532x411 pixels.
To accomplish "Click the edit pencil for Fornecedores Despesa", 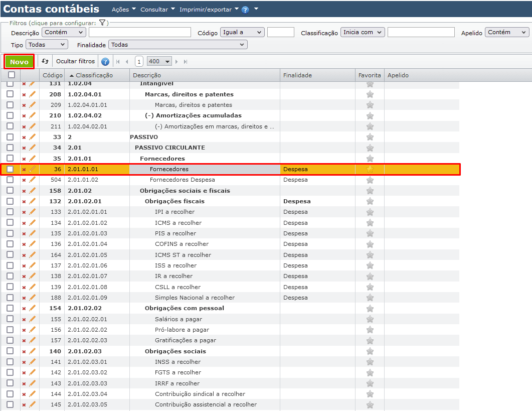I will (x=33, y=180).
